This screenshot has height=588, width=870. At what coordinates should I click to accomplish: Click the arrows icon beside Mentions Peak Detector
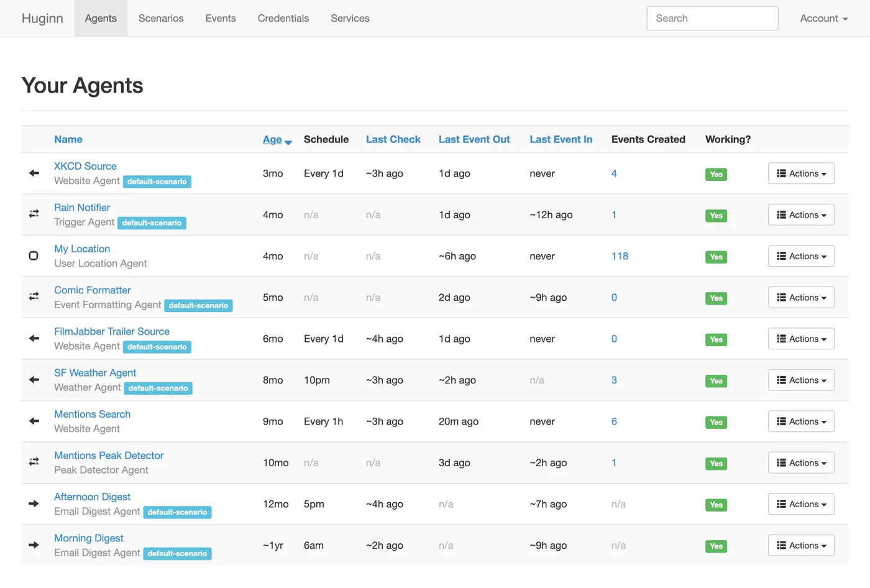[x=34, y=462]
